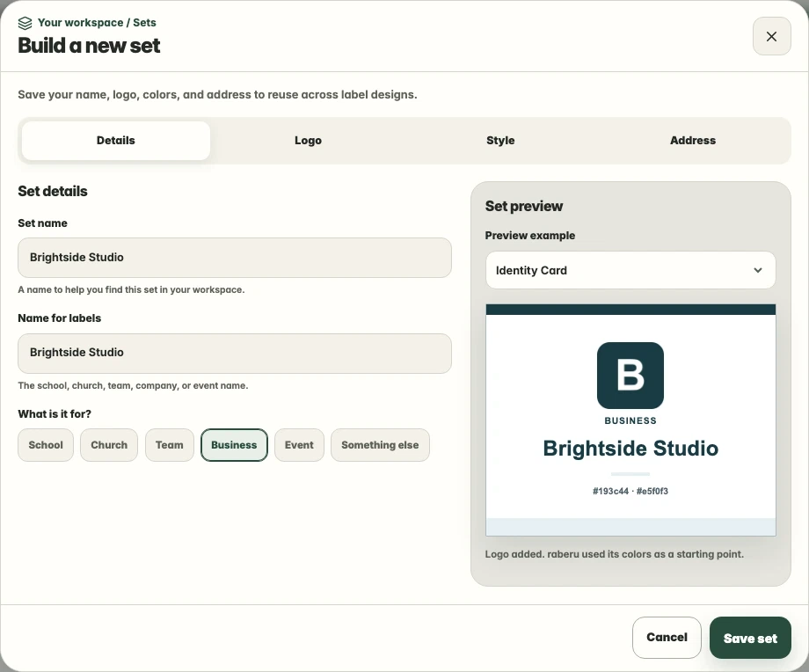The height and width of the screenshot is (672, 809).
Task: Click the school, church, team helper text
Action: pyautogui.click(x=133, y=385)
